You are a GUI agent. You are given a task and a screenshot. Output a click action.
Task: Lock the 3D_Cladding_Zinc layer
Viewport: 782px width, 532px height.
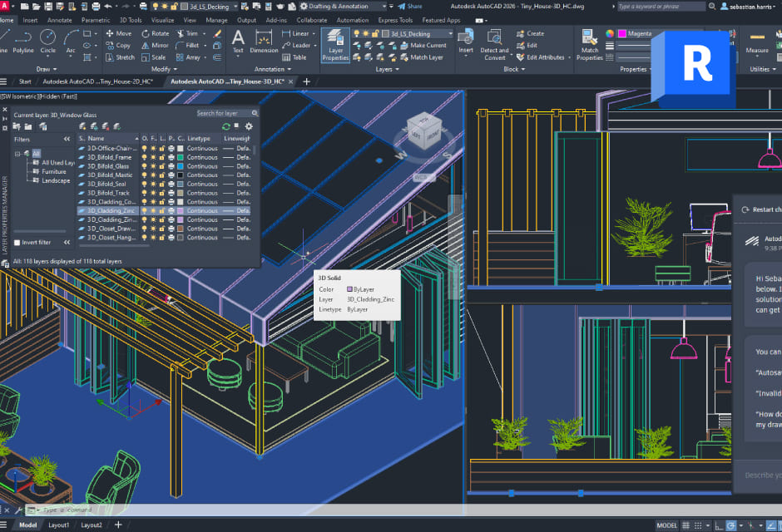pos(161,211)
